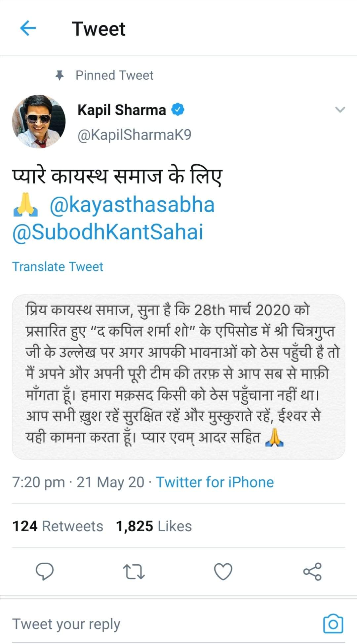The width and height of the screenshot is (357, 644).
Task: Click the Translate Tweet link
Action: tap(58, 267)
